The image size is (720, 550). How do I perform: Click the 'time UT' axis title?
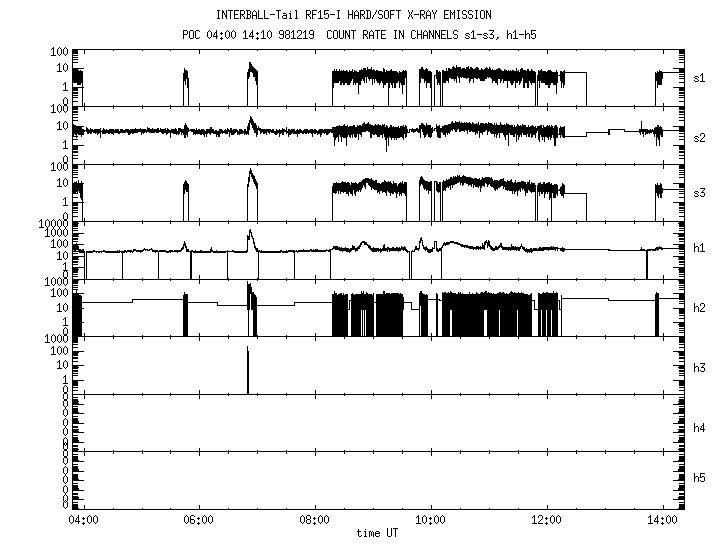(x=378, y=534)
